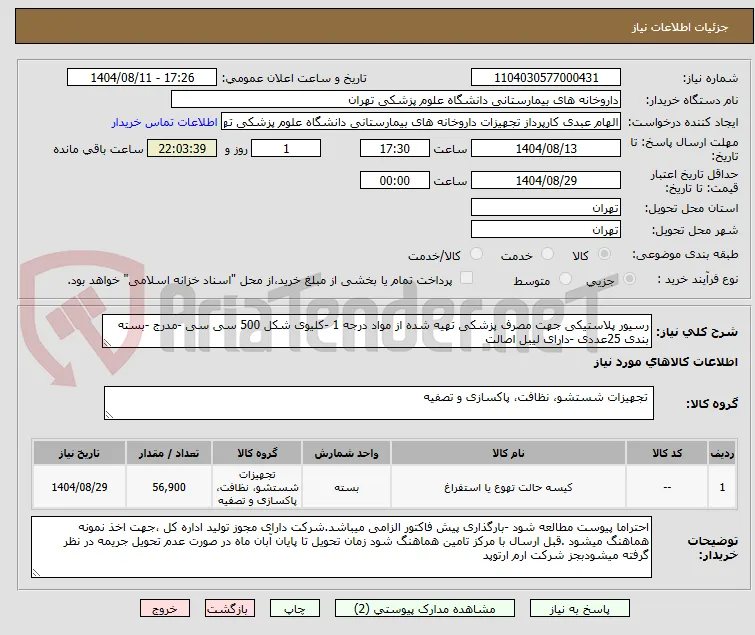Viewport: 755px width, 635px height.
Task: Click remaining days field showing 1
Action: coord(286,148)
